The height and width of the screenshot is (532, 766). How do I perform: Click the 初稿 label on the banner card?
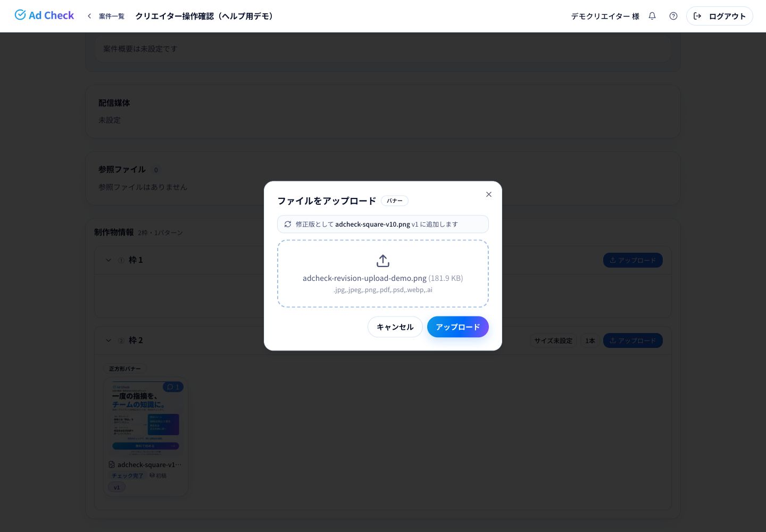click(x=158, y=476)
